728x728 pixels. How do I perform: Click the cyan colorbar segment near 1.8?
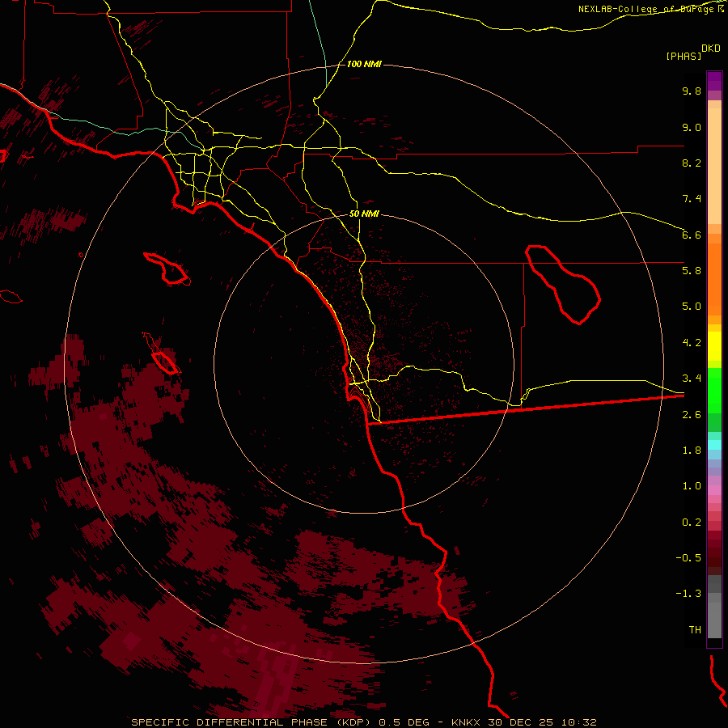click(714, 445)
